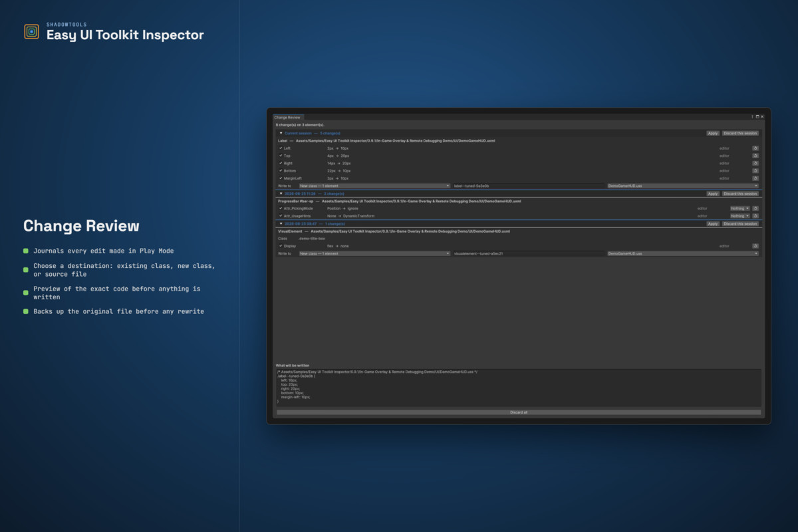The width and height of the screenshot is (798, 532).
Task: Revert the Top change with its reset icon
Action: (x=755, y=156)
